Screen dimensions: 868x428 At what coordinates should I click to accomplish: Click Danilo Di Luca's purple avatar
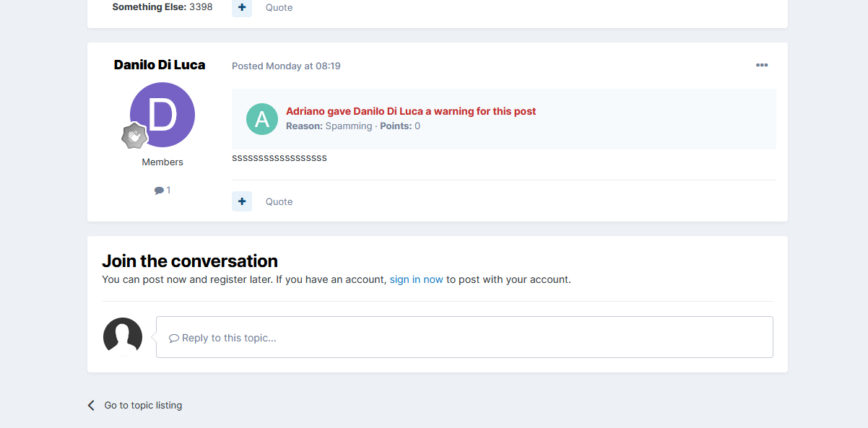pos(162,115)
